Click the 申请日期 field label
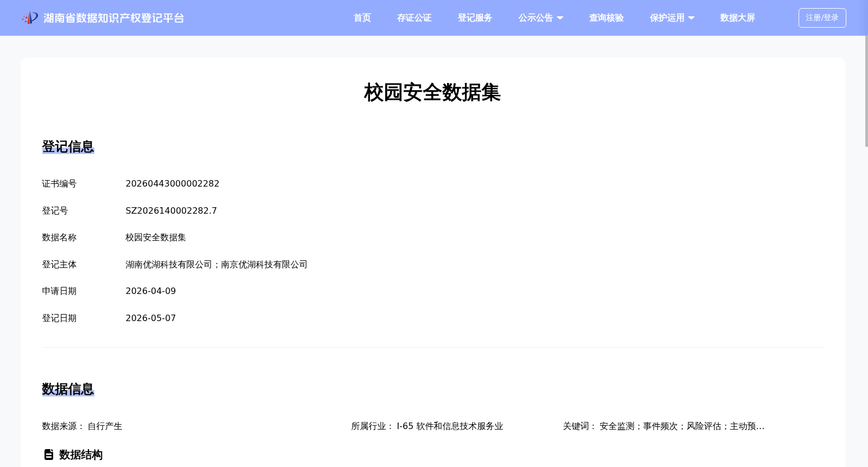The width and height of the screenshot is (868, 467). [60, 291]
